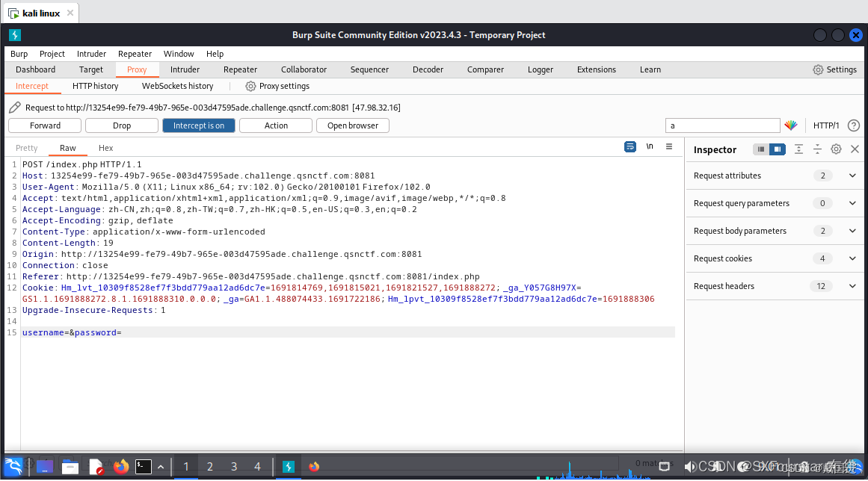868x481 pixels.
Task: Open the Window menu
Action: point(179,54)
